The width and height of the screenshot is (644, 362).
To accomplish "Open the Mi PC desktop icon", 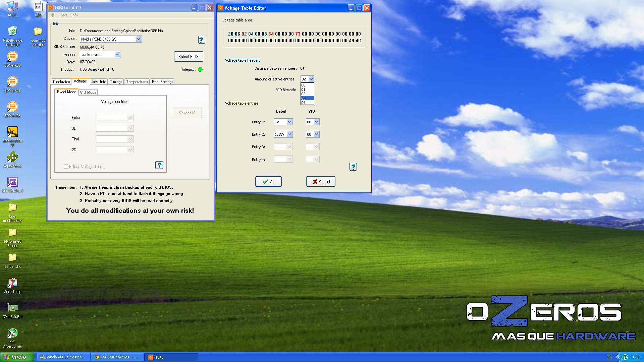I will [x=12, y=9].
